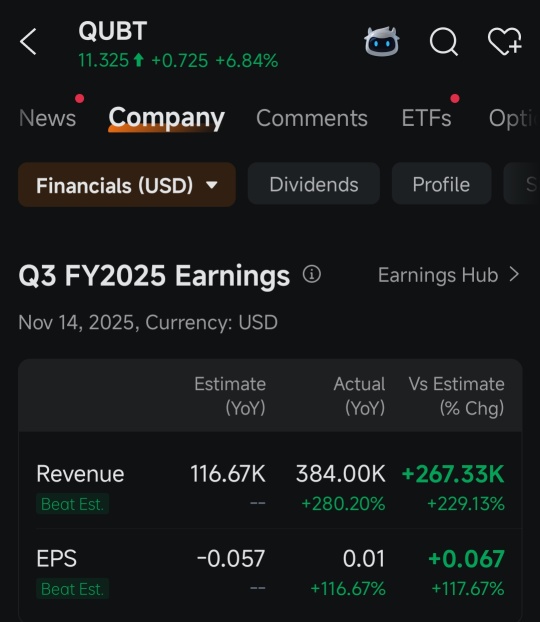
Task: Open the partially visible Options tab
Action: [x=514, y=118]
